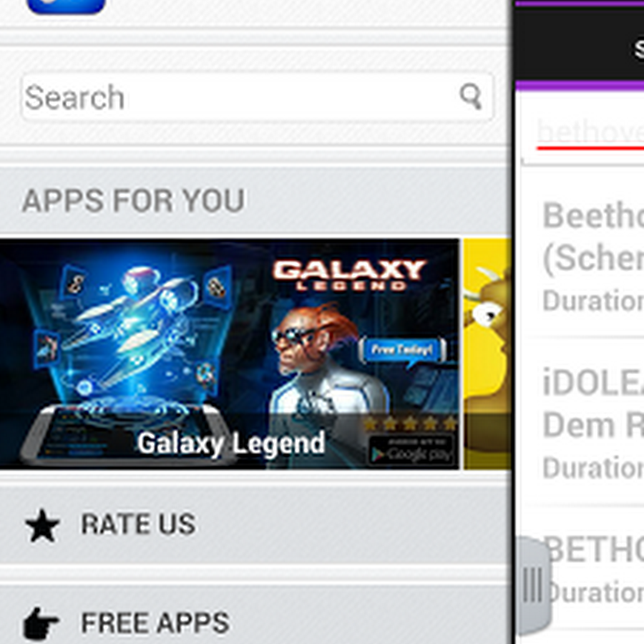Open the Galaxy Legend title caption
644x644 pixels.
(231, 444)
